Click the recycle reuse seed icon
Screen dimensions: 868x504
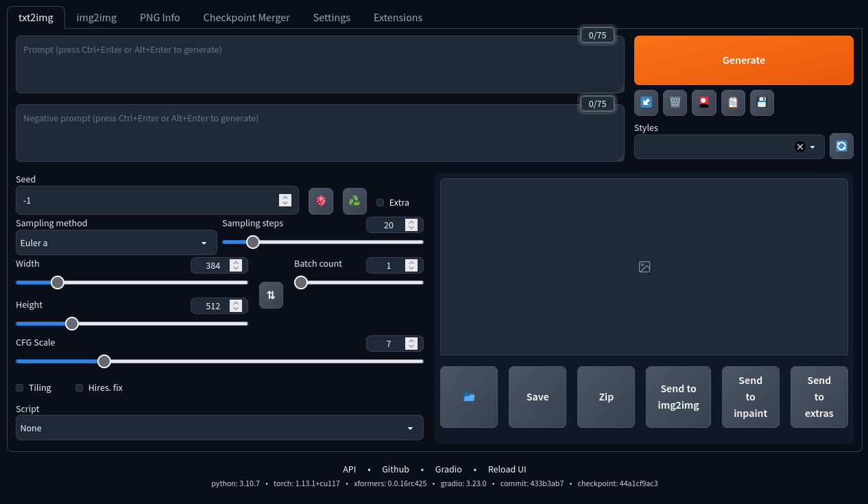click(x=354, y=201)
